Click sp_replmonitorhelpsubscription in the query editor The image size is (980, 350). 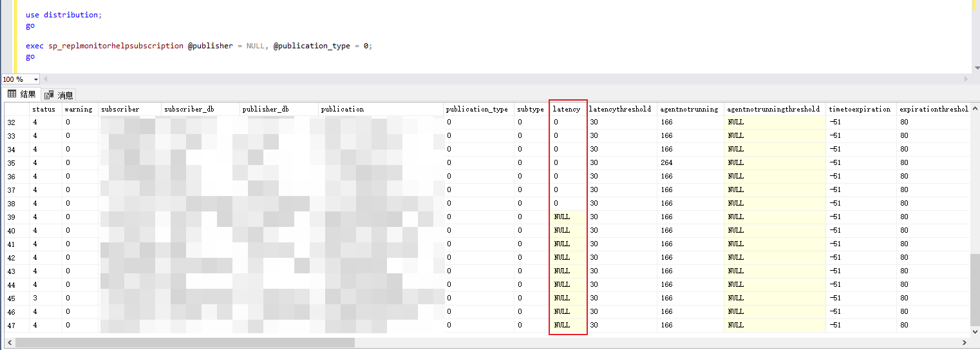tap(116, 46)
